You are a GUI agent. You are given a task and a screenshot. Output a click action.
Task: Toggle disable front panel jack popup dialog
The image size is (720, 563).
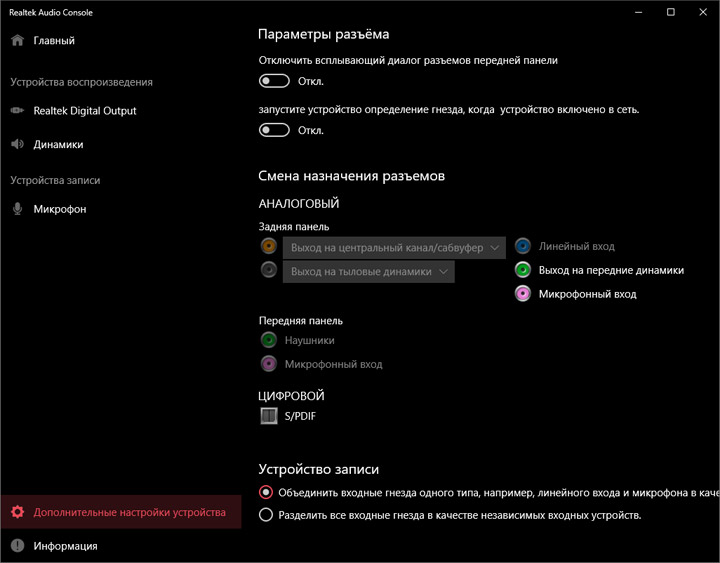point(274,81)
